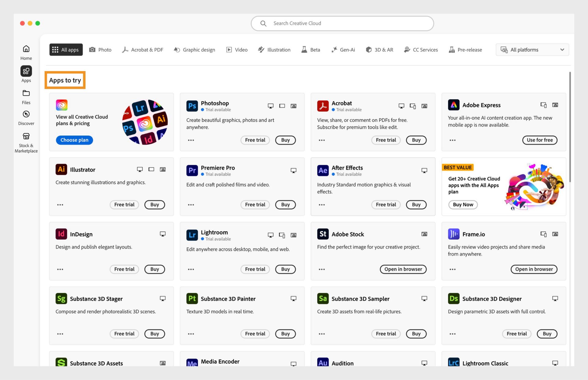Viewport: 588px width, 380px height.
Task: Select the Video category tab
Action: click(x=237, y=49)
